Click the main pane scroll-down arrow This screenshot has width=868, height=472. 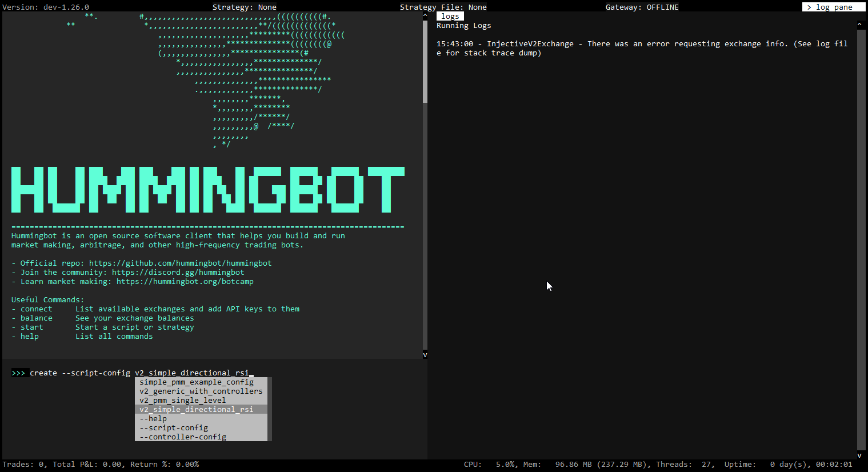(425, 354)
